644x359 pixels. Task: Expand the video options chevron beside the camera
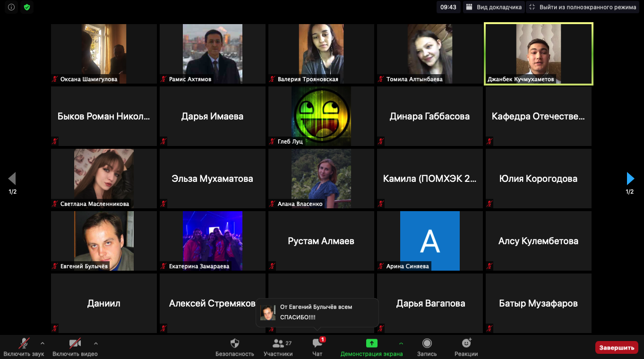[96, 343]
